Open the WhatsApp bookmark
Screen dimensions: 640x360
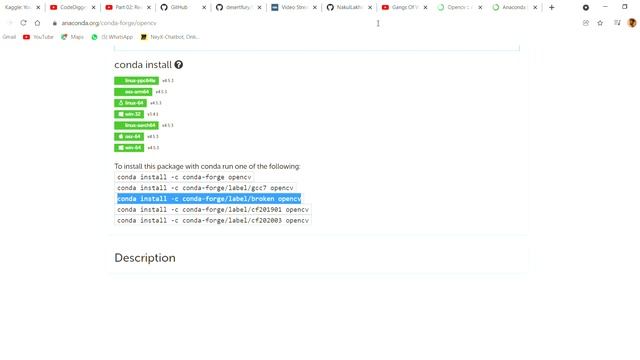(112, 37)
